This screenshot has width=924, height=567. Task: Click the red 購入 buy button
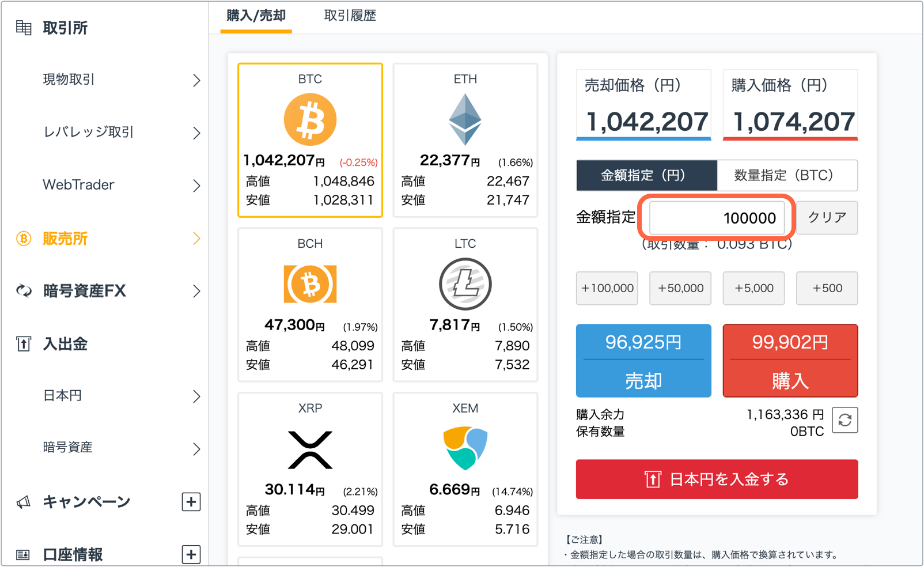coord(790,361)
